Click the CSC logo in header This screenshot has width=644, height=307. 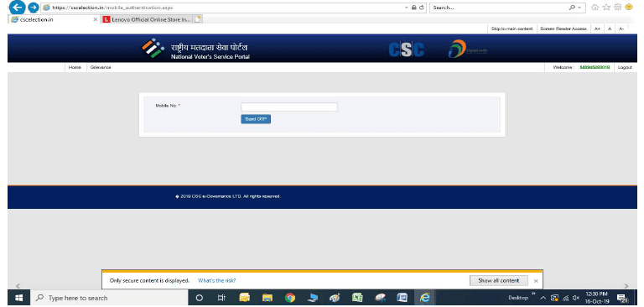coord(406,49)
